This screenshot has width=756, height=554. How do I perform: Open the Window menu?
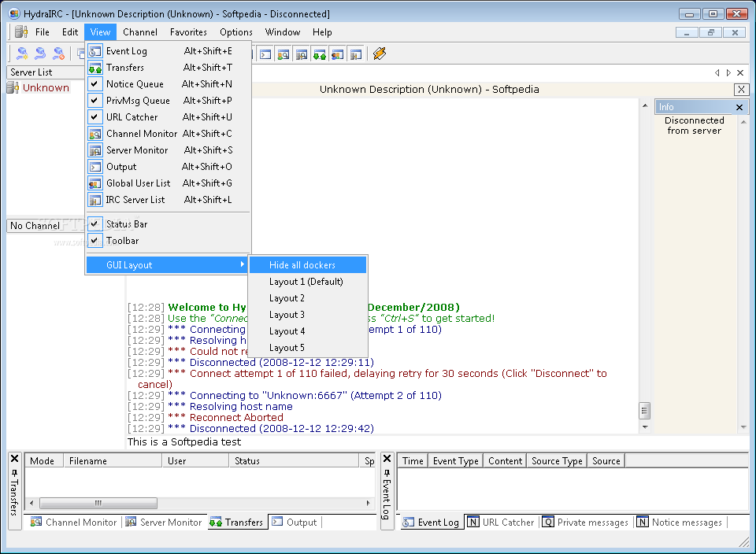coord(283,32)
